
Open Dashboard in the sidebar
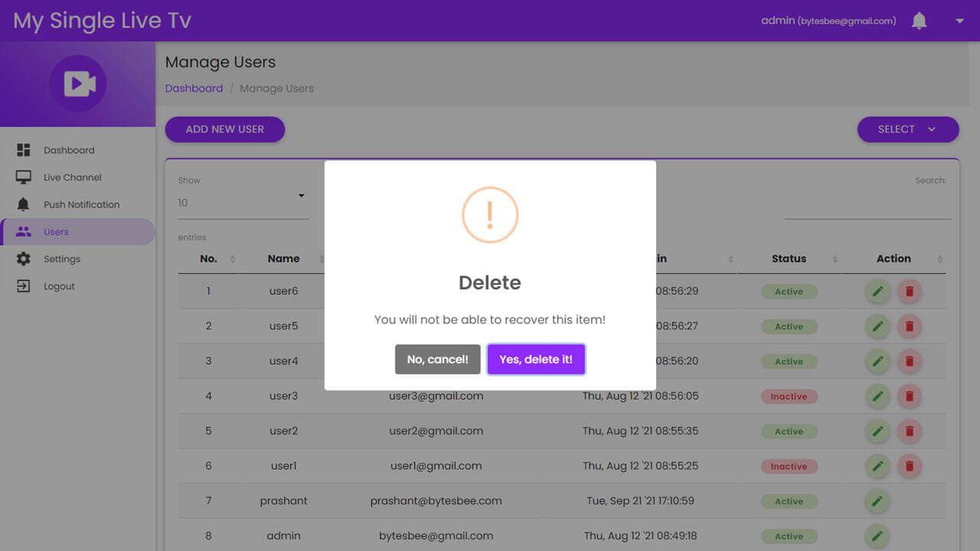pos(69,150)
